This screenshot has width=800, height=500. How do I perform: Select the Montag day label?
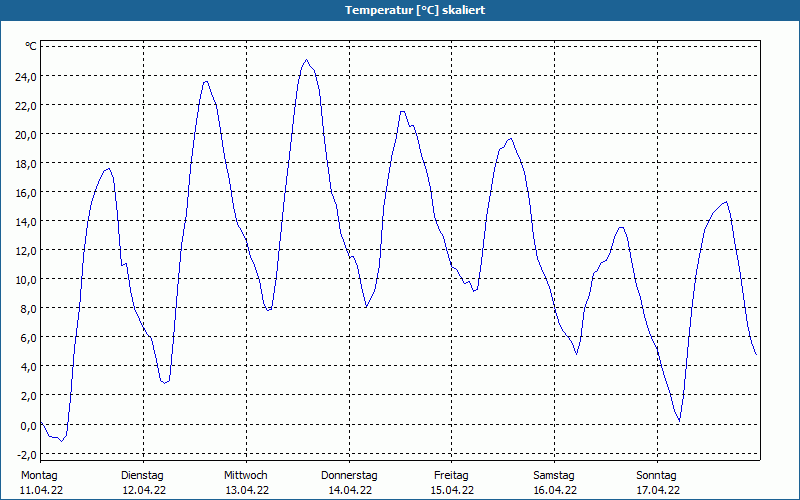[39, 475]
